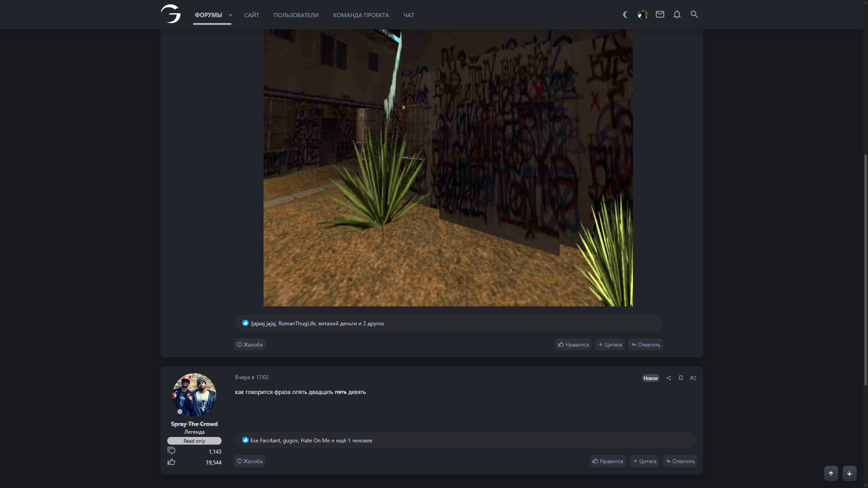Bookmark post #2
The height and width of the screenshot is (488, 868).
tap(680, 378)
